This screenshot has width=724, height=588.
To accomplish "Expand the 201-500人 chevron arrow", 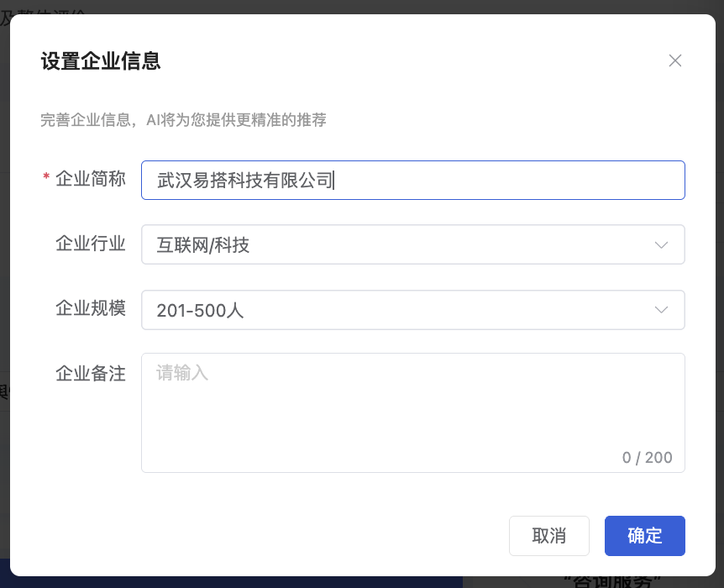I will point(661,310).
